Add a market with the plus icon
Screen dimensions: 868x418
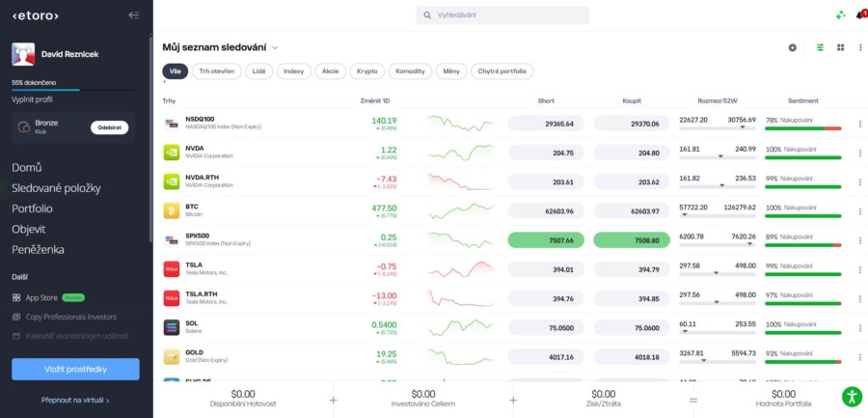point(792,47)
